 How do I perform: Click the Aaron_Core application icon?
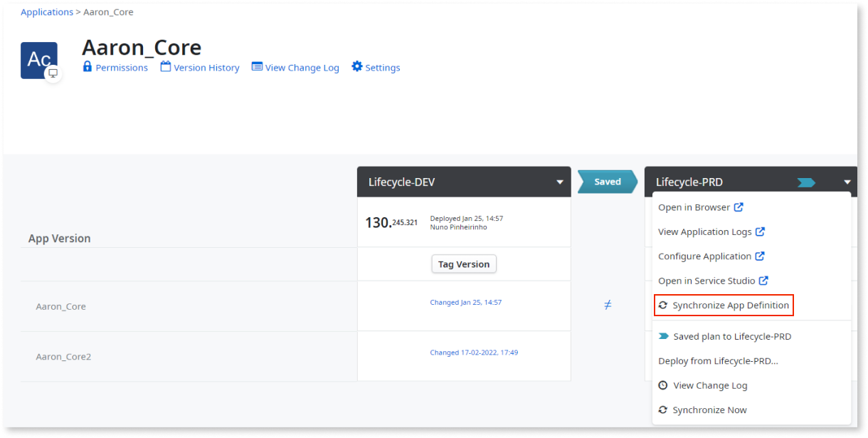(x=39, y=60)
